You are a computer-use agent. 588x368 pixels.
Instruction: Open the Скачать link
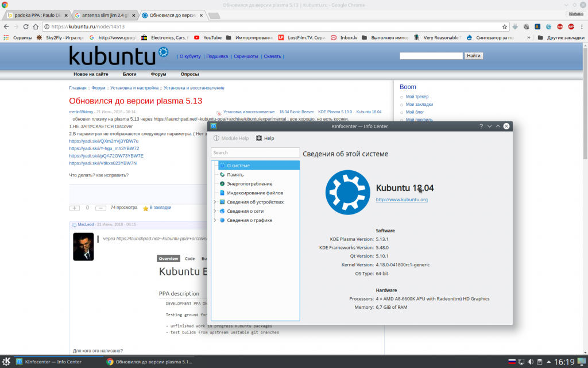[x=272, y=56]
